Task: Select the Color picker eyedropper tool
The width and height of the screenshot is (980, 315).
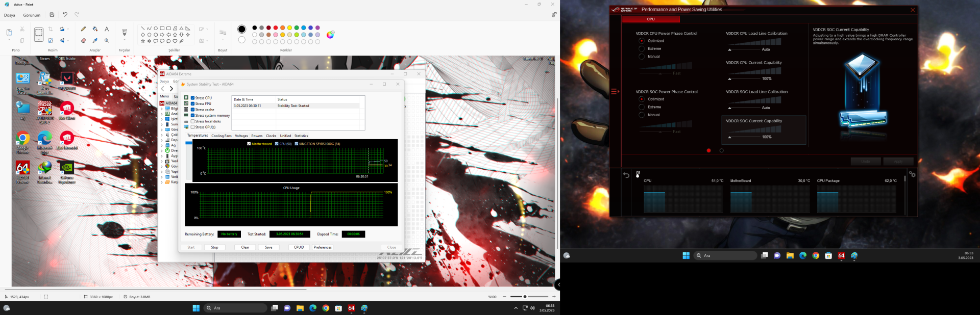Action: click(x=95, y=41)
